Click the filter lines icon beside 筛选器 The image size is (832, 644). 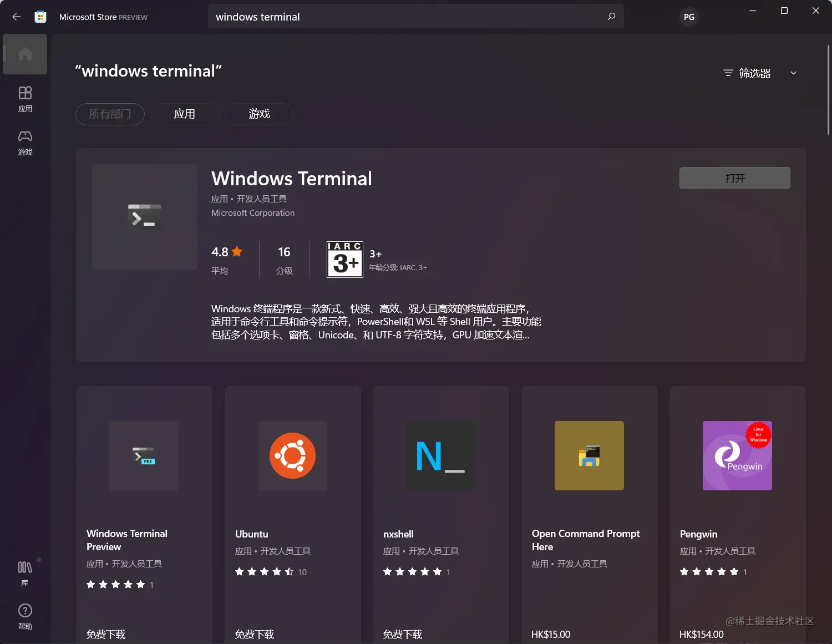point(728,73)
